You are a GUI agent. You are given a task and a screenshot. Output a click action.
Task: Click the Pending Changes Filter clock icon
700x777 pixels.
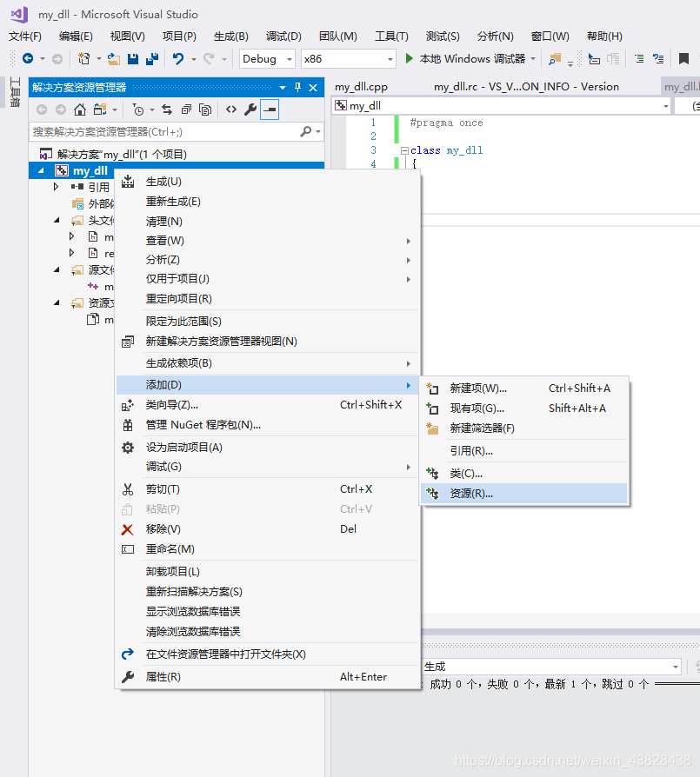pyautogui.click(x=139, y=110)
